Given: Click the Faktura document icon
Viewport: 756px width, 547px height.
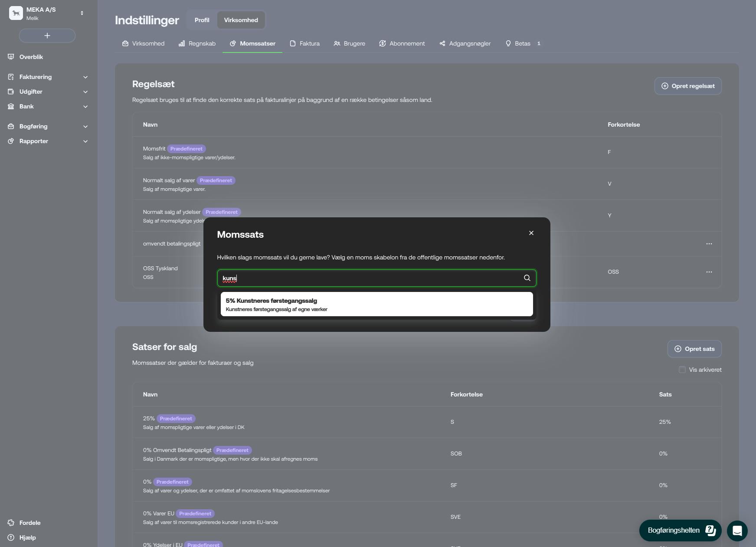Looking at the screenshot, I should point(293,43).
